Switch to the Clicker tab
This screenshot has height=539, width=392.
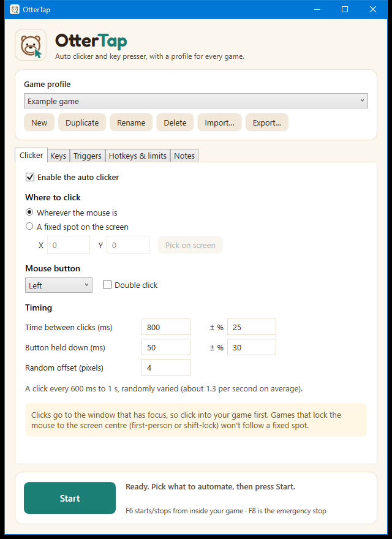pos(31,156)
